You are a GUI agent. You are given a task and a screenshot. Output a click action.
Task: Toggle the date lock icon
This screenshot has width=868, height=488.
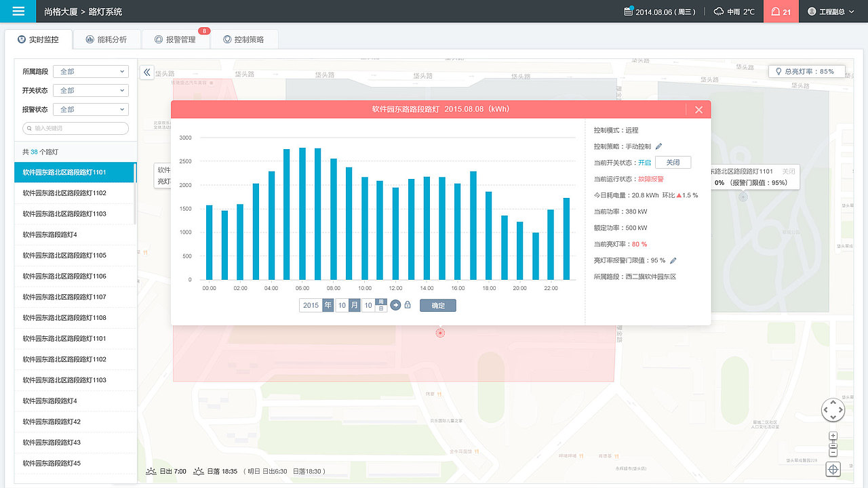tap(408, 306)
